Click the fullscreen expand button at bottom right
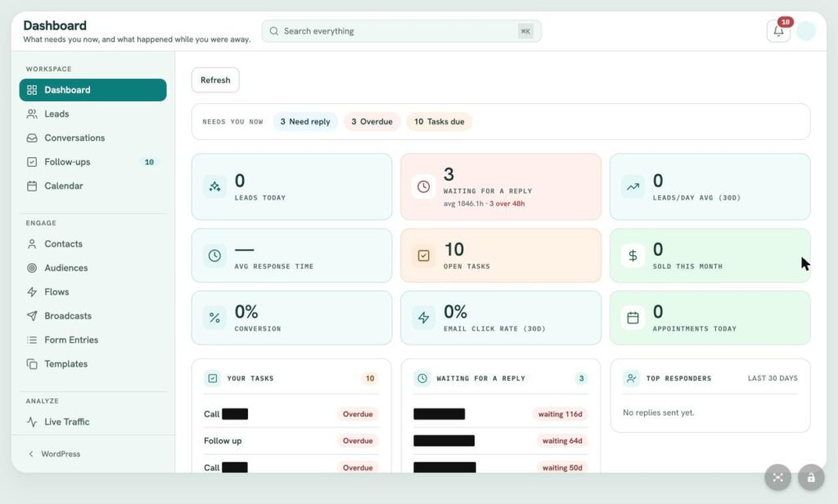Image resolution: width=838 pixels, height=504 pixels. point(777,477)
